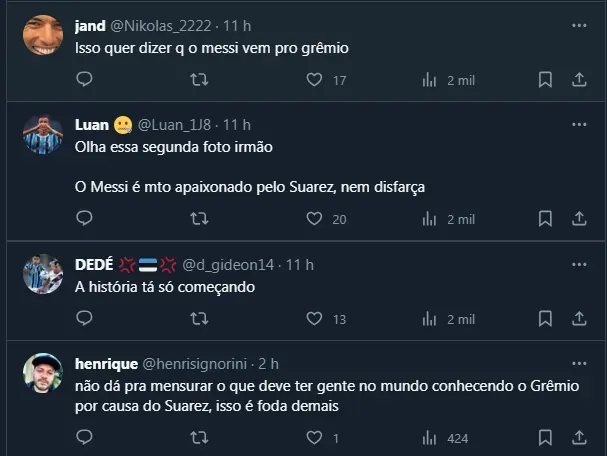The width and height of the screenshot is (607, 456).
Task: Bookmark jand's tweet
Action: click(x=545, y=80)
